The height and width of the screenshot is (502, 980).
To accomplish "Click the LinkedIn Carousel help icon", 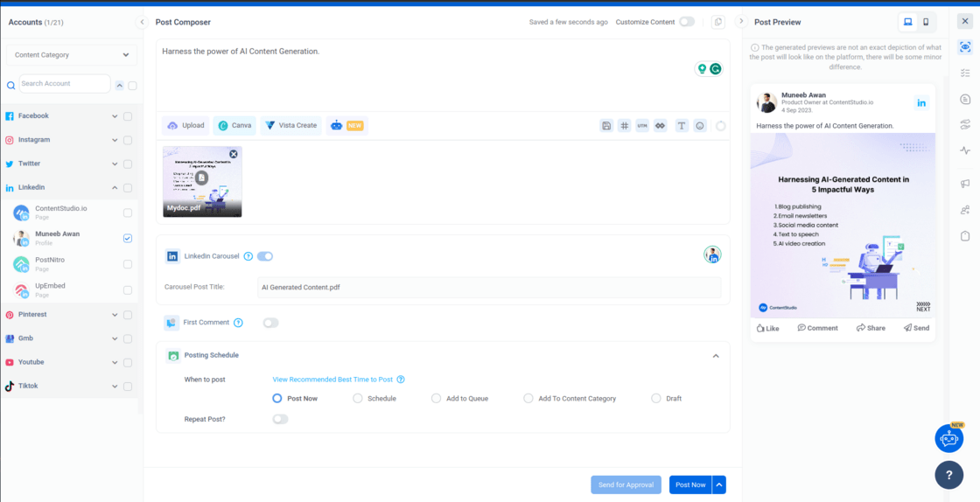I will coord(248,256).
